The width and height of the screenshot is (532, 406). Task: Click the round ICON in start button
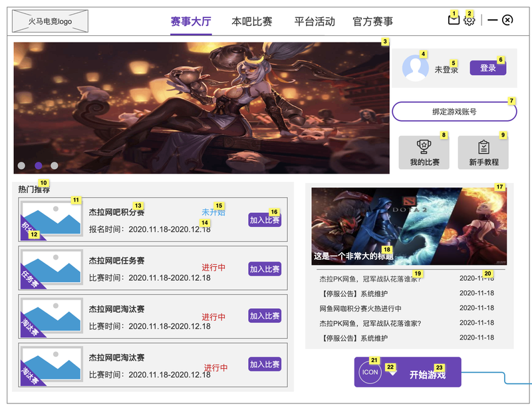370,372
